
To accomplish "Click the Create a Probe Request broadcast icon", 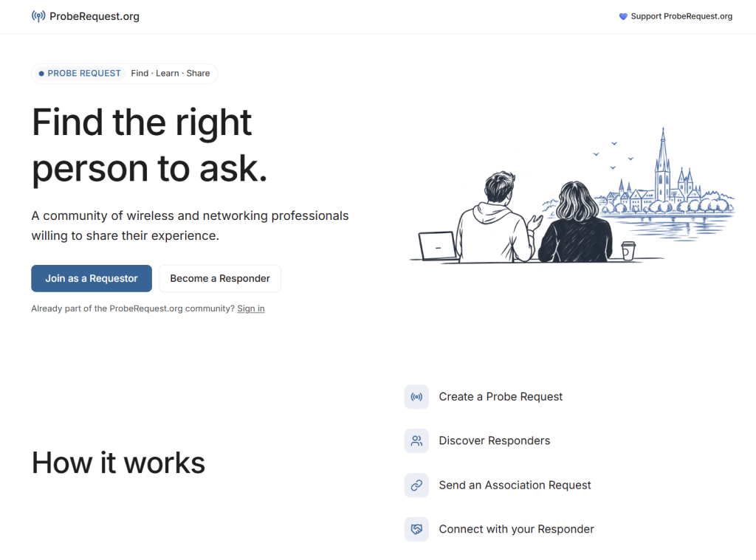I will [x=416, y=397].
